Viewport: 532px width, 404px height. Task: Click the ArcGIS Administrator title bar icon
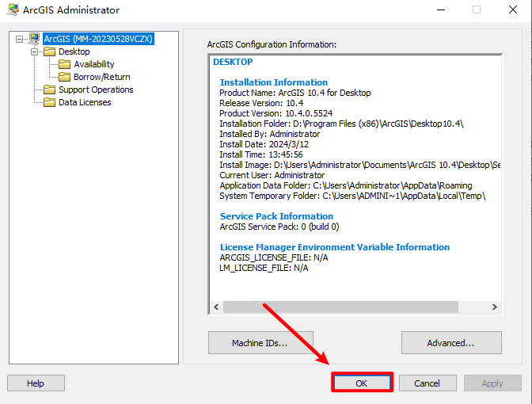(x=13, y=10)
